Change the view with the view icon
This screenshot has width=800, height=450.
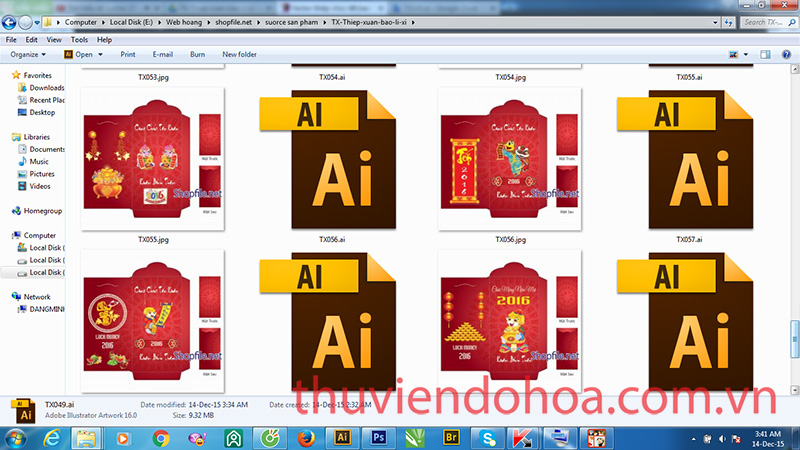point(734,55)
